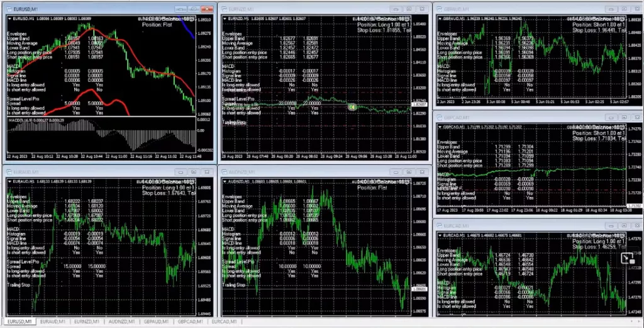Image resolution: width=644 pixels, height=328 pixels.
Task: Click the EURCAD,M1 chart window title icon
Action: 441,225
